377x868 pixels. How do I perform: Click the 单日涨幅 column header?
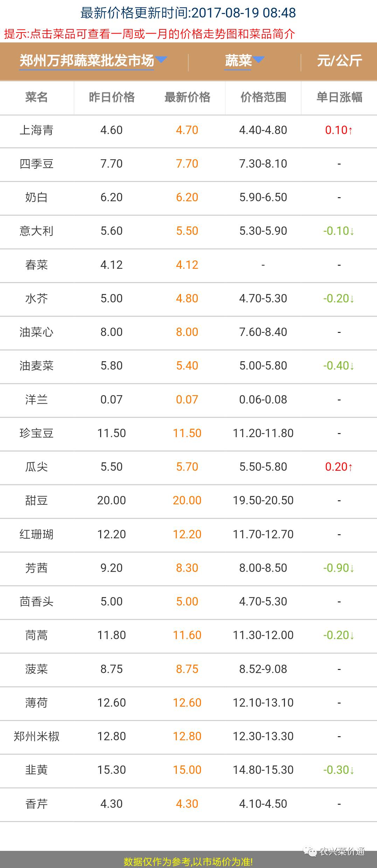[x=339, y=97]
